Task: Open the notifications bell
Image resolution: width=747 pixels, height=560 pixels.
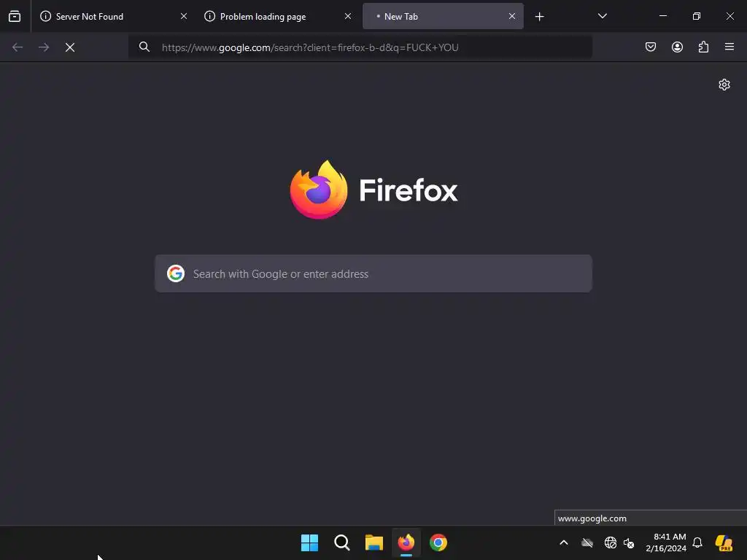Action: coord(697,542)
